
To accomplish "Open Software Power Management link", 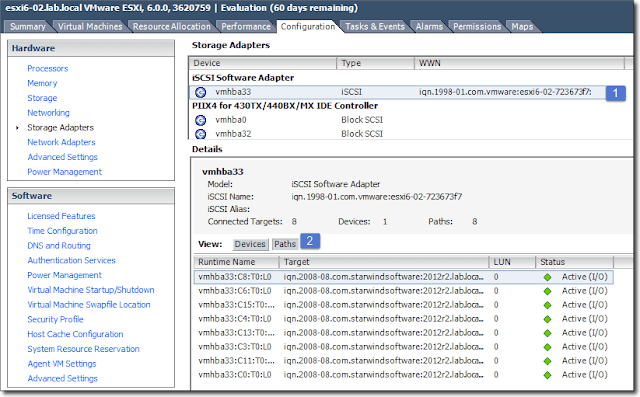I will 64,275.
